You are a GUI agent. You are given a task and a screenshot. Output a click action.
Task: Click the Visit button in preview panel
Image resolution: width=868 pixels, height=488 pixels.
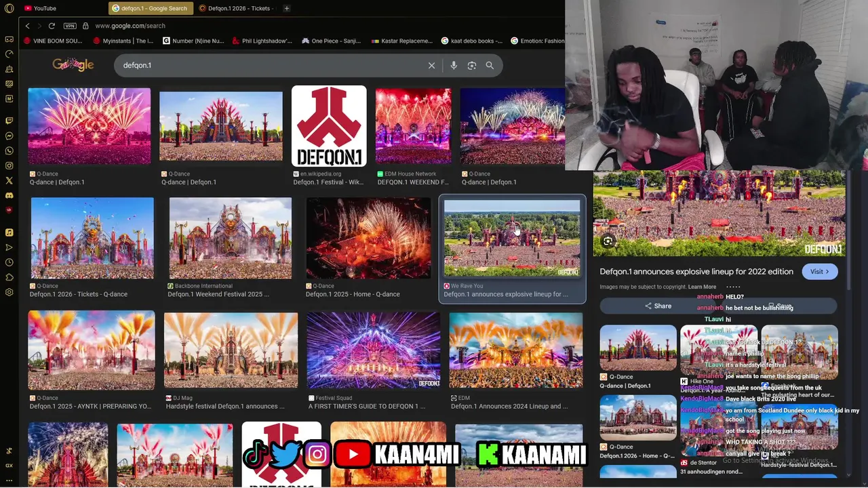[820, 272]
